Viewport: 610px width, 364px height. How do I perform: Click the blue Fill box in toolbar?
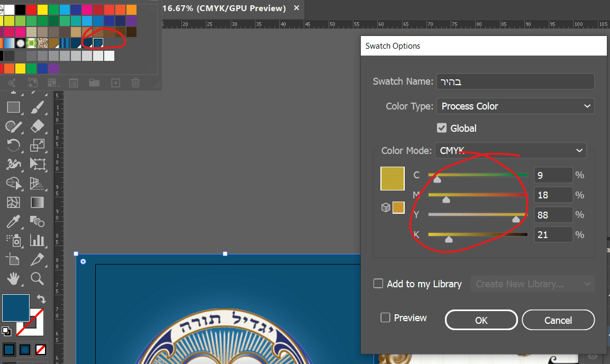click(16, 307)
